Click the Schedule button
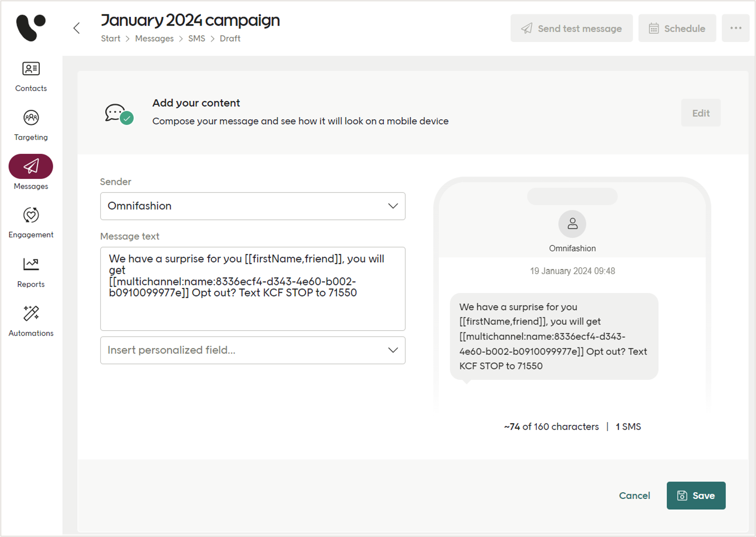Screen dimensions: 756x537 677,29
